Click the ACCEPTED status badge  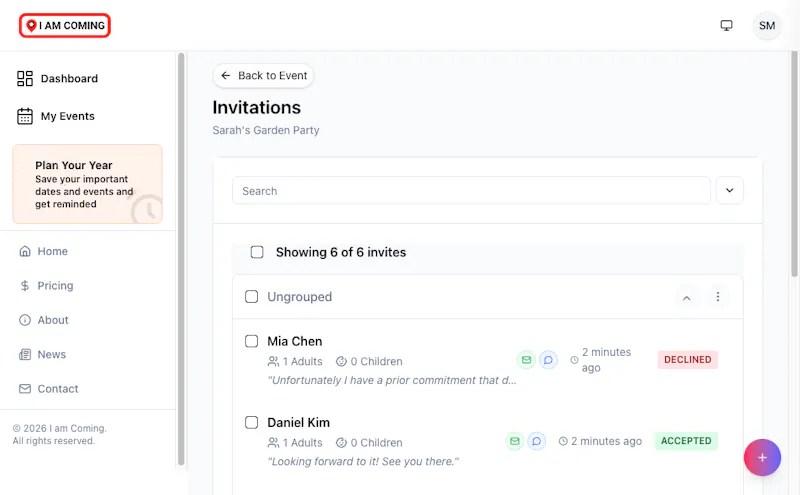point(686,440)
